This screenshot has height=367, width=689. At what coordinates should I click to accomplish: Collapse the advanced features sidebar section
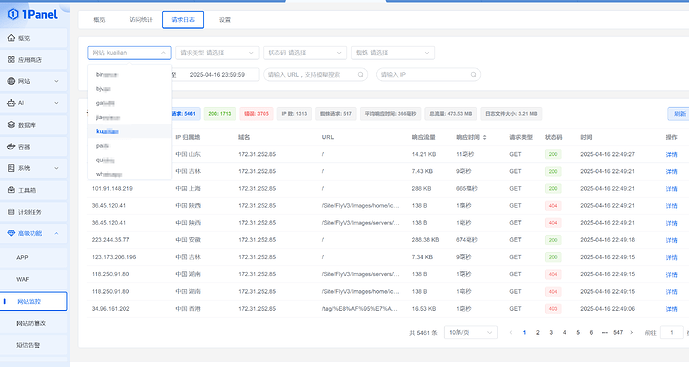pos(56,233)
